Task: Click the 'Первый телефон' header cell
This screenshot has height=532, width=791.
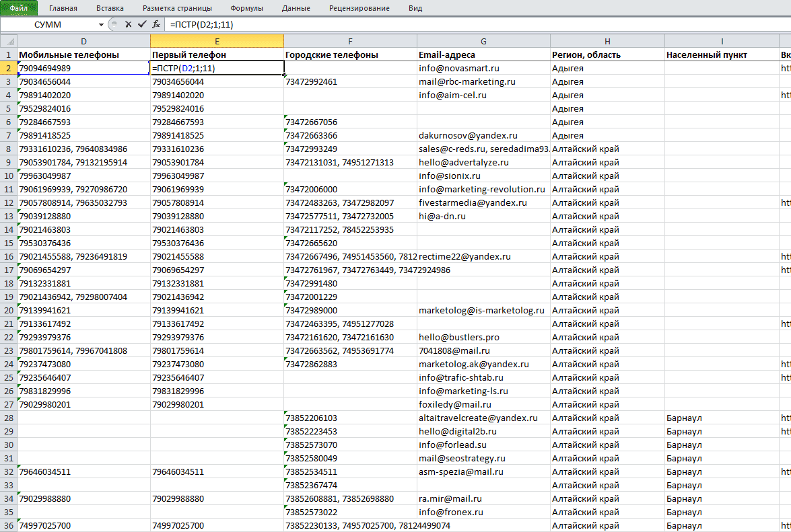Action: click(x=217, y=55)
